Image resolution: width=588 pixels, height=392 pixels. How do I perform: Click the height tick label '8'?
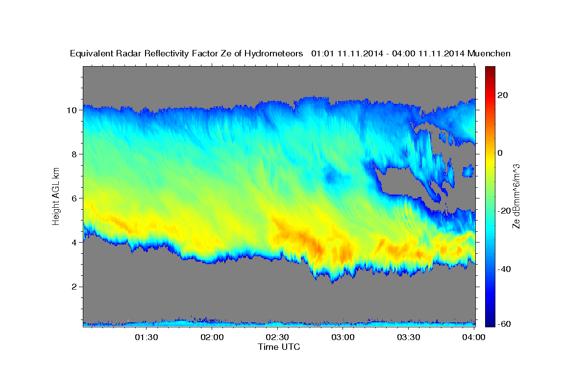75,154
